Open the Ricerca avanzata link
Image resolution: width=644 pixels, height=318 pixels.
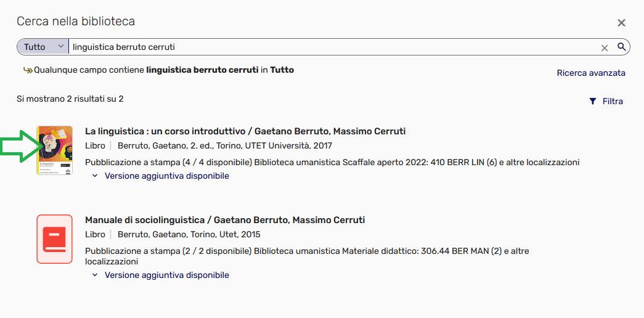point(590,73)
